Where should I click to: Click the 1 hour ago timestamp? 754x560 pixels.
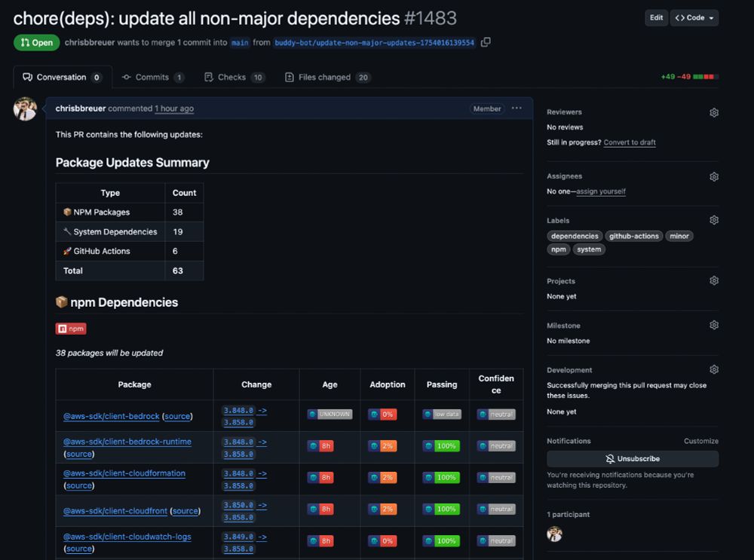[174, 109]
